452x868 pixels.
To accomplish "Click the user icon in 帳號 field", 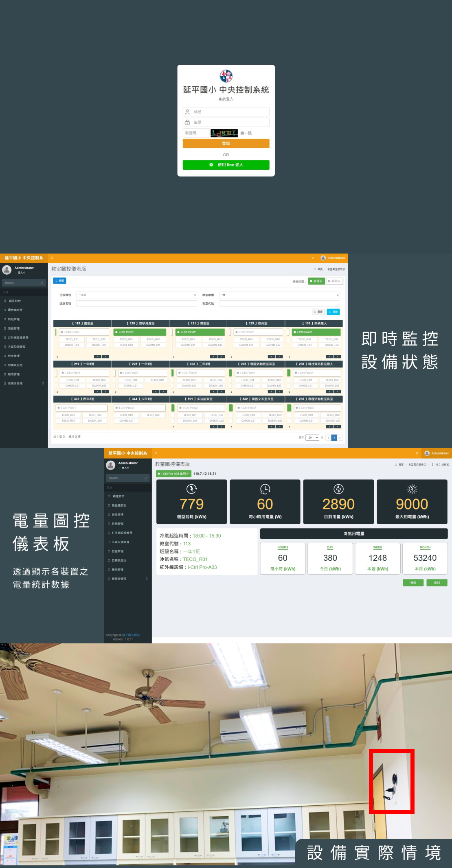I will (x=187, y=112).
